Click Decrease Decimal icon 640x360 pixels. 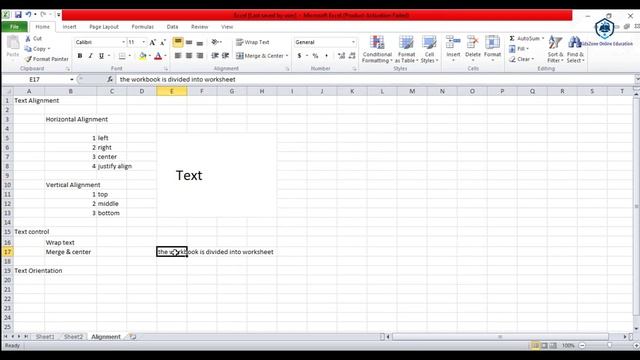click(352, 56)
